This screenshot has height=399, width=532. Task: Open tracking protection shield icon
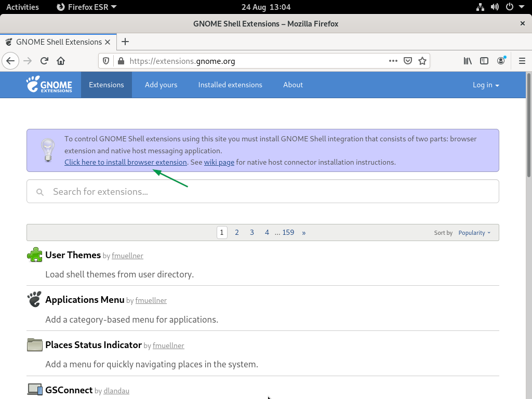[106, 61]
